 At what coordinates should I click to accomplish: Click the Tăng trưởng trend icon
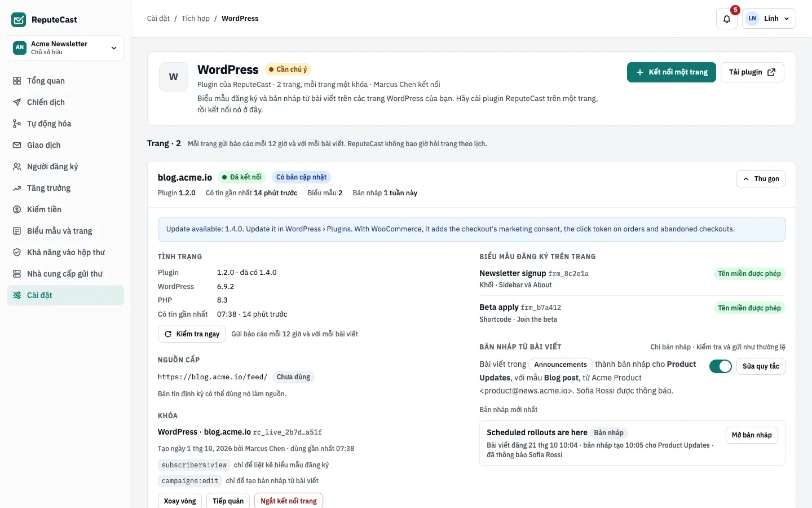(17, 188)
